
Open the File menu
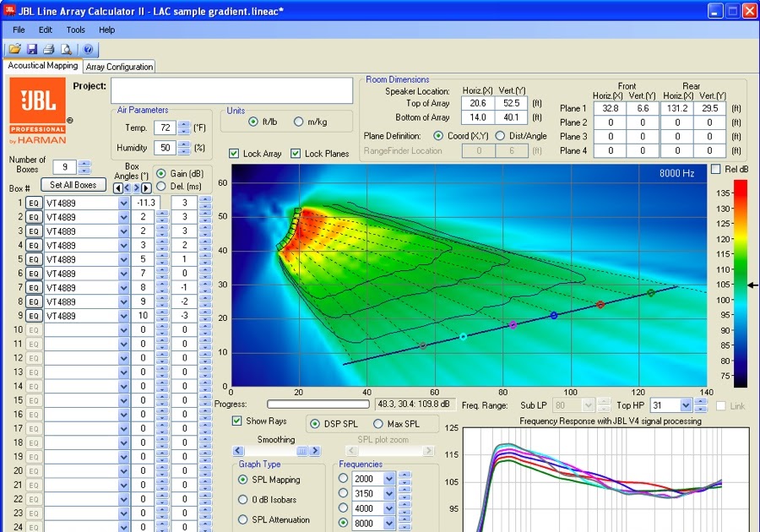click(19, 30)
